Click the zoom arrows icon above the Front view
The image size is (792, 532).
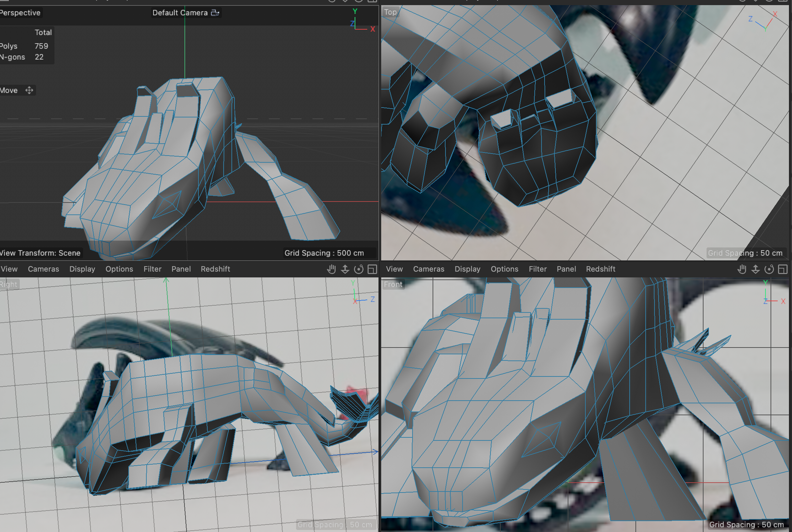(x=756, y=269)
